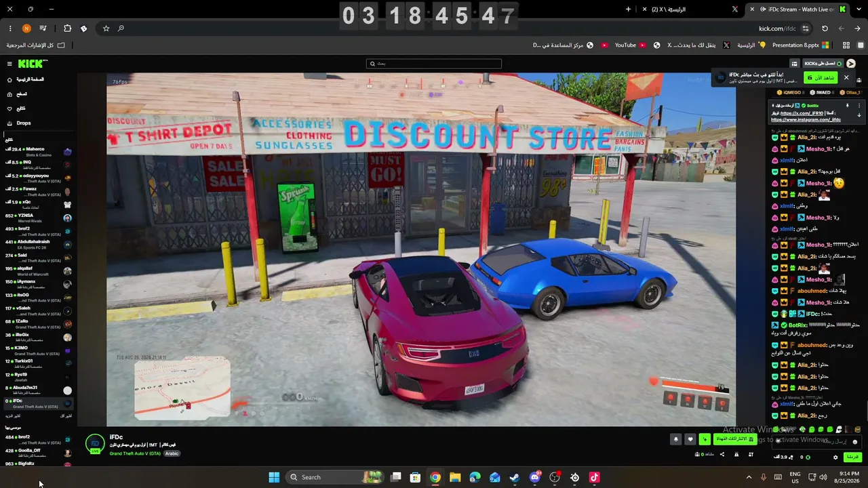
Task: Click the Grand Theft Auto V category link
Action: [135, 453]
